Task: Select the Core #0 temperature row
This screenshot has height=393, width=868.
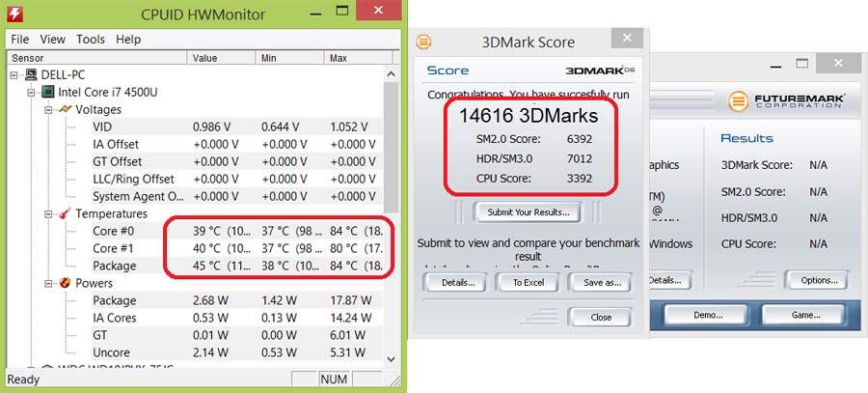Action: [237, 231]
